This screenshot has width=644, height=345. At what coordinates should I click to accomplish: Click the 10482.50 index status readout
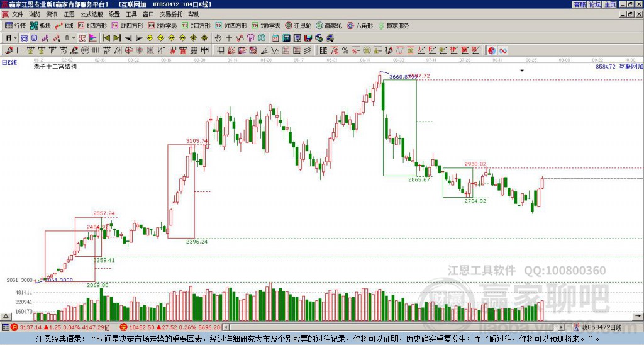pos(170,328)
